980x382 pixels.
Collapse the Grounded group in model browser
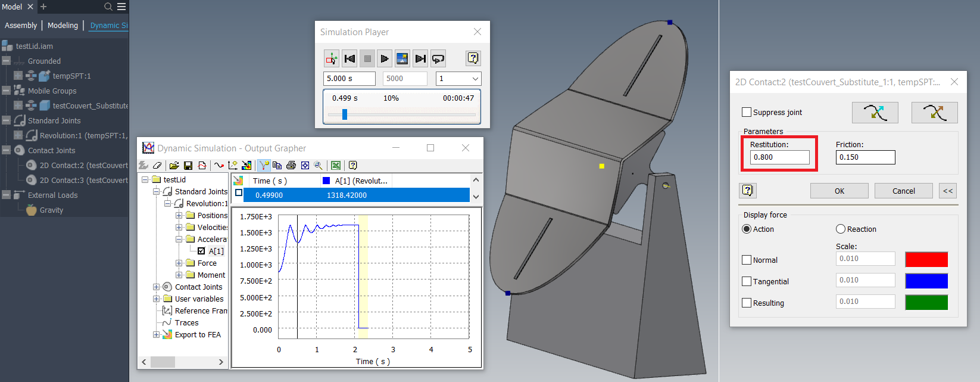click(6, 61)
